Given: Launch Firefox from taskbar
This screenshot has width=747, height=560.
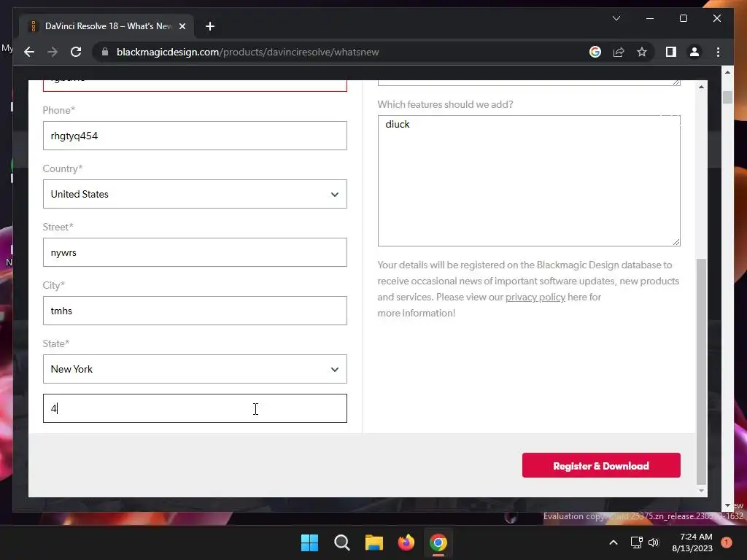Looking at the screenshot, I should tap(406, 542).
